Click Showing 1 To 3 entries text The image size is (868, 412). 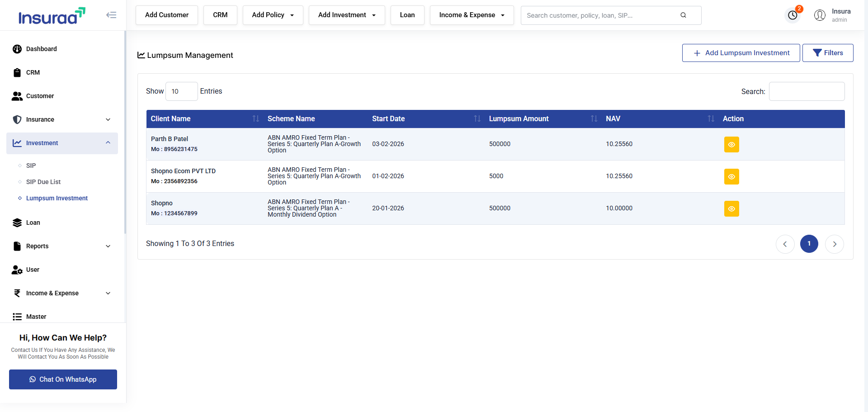(x=190, y=243)
